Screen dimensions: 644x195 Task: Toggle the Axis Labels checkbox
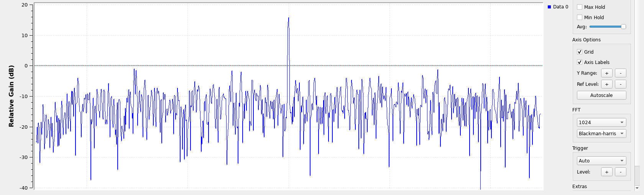580,62
